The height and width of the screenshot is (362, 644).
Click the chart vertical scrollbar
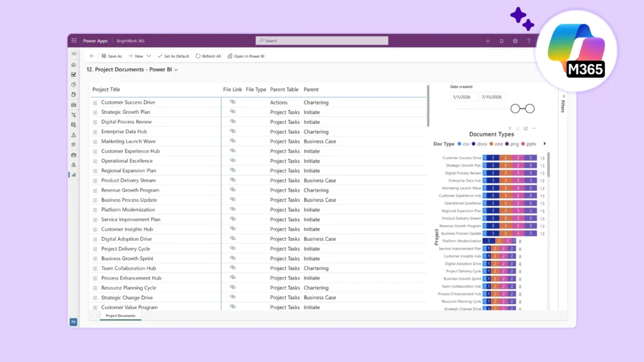548,165
